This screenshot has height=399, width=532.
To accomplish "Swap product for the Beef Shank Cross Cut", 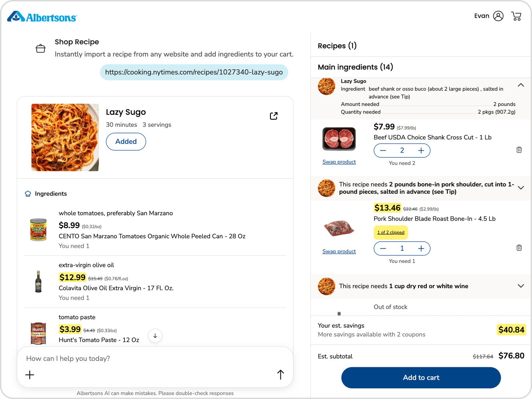I will click(x=339, y=162).
